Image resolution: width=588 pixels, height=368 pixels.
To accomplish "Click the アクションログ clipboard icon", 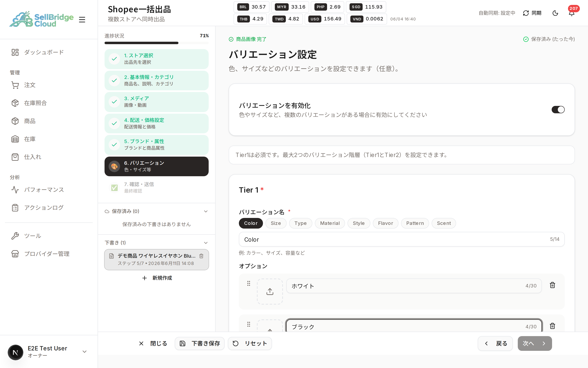I will coord(15,208).
